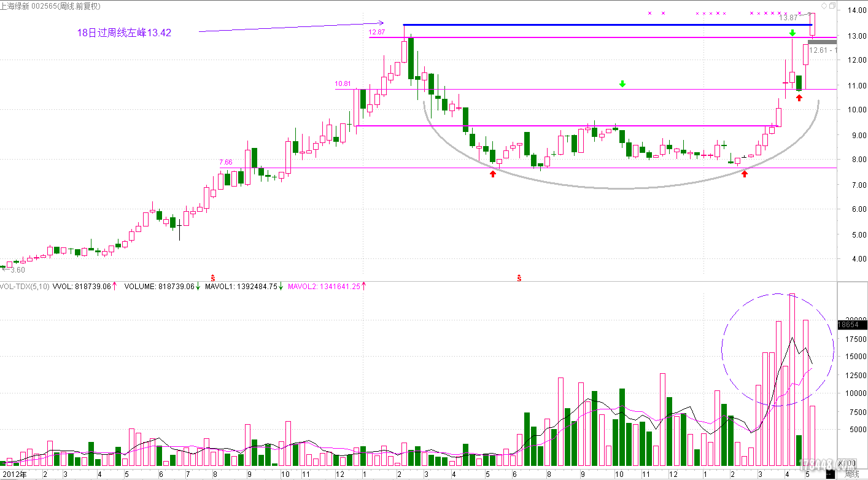
Task: Select the 12.87 price label
Action: (376, 32)
